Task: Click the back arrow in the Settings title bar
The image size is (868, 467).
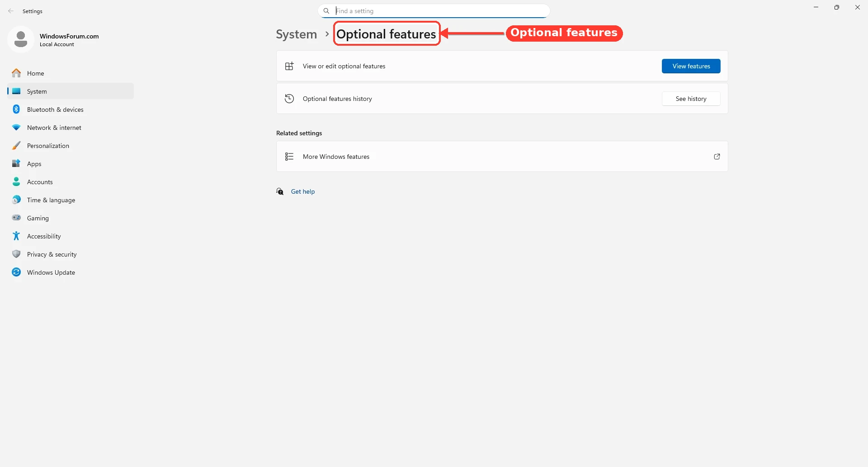Action: tap(11, 11)
